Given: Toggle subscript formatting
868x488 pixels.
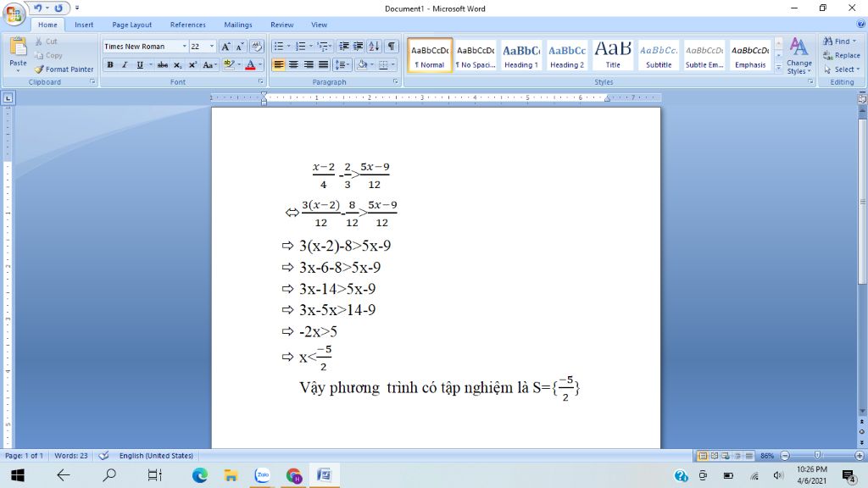Looking at the screenshot, I should tap(177, 64).
